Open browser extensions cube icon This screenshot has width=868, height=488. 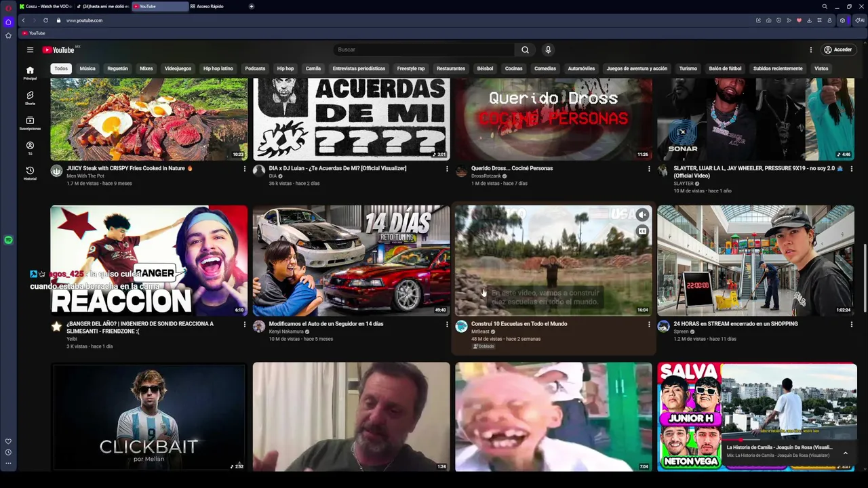[842, 20]
